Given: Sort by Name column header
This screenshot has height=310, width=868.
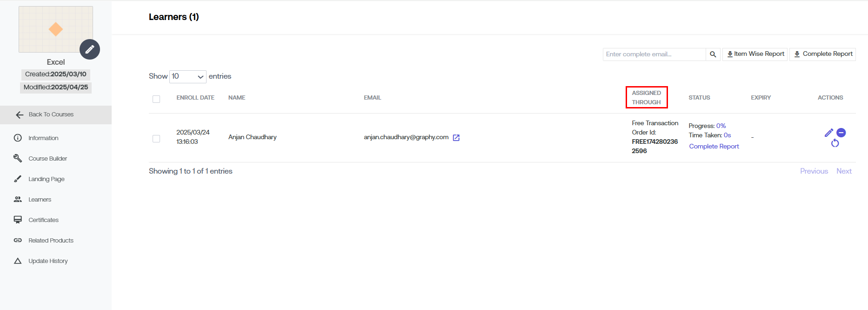Looking at the screenshot, I should pyautogui.click(x=237, y=98).
